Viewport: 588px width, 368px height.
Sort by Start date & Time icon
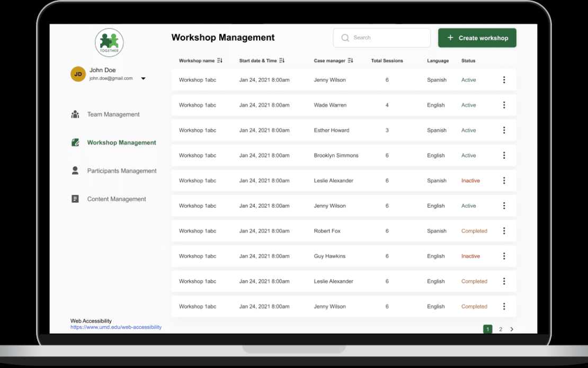(x=282, y=60)
